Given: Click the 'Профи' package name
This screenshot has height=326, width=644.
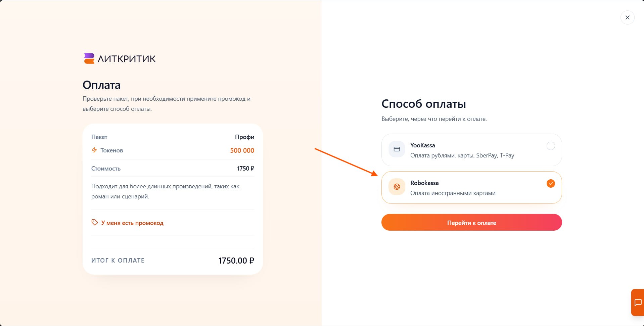Looking at the screenshot, I should pyautogui.click(x=244, y=137).
